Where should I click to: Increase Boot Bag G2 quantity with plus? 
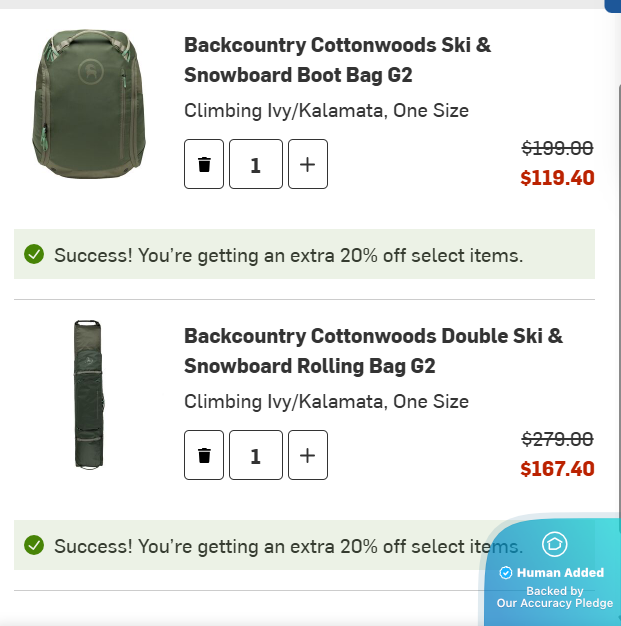click(x=308, y=165)
